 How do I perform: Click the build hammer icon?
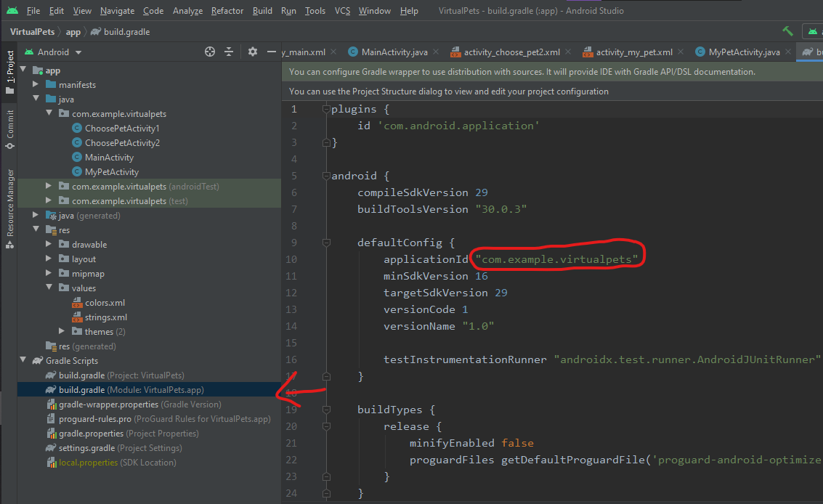[787, 31]
